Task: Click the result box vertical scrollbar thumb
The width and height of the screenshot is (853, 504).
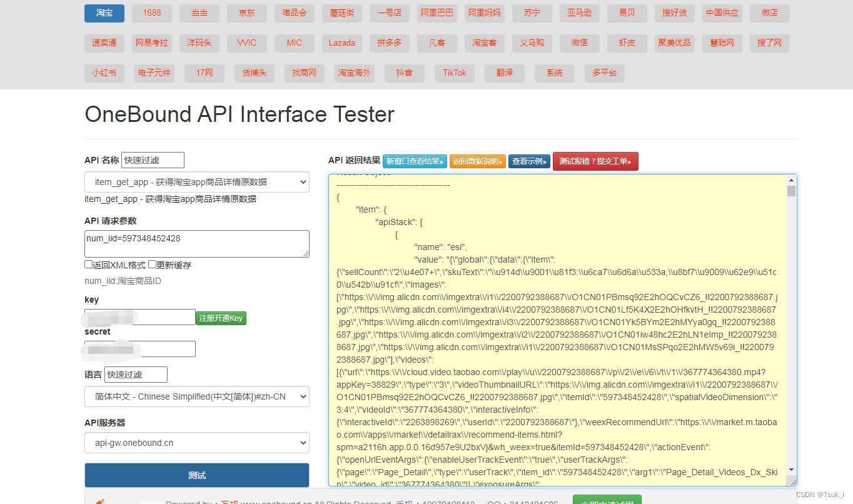Action: click(791, 191)
